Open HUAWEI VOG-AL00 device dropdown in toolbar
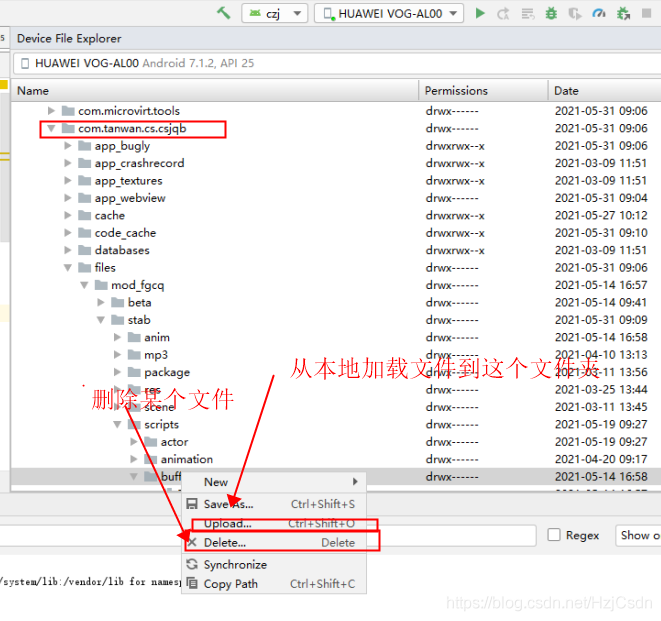Screen dimensions: 661x621 (389, 13)
